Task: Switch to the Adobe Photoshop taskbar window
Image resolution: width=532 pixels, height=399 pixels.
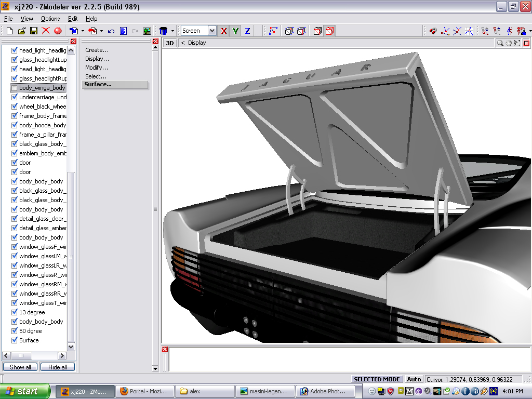Action: click(x=325, y=391)
